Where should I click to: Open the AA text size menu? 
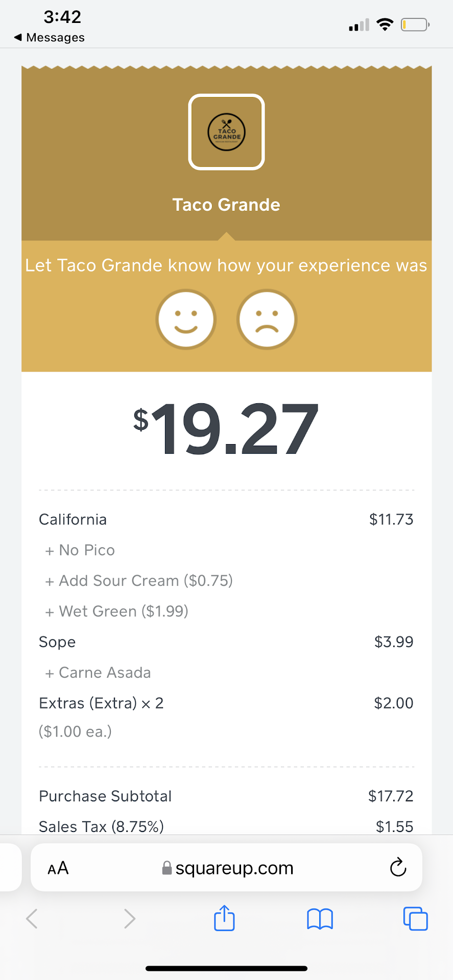click(58, 868)
